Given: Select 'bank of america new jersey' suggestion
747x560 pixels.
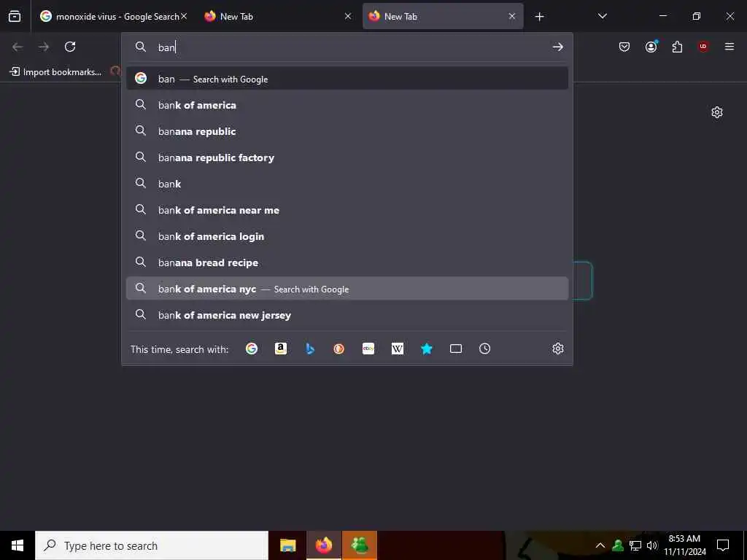Looking at the screenshot, I should pos(347,315).
